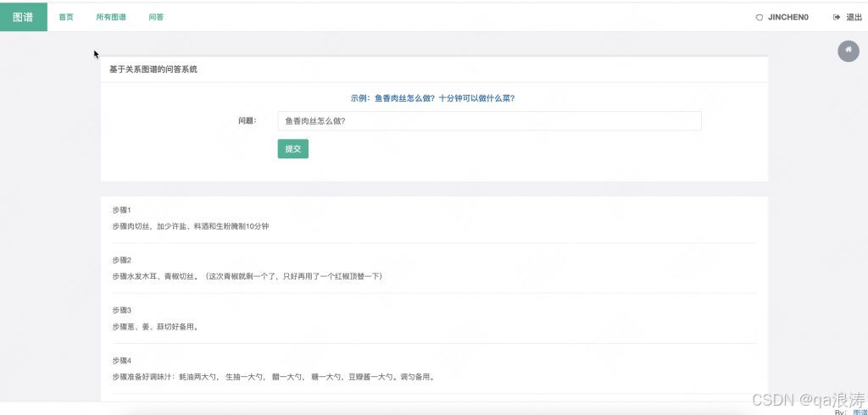The image size is (868, 415).
Task: Click the 图谱 brand logo
Action: tap(23, 17)
